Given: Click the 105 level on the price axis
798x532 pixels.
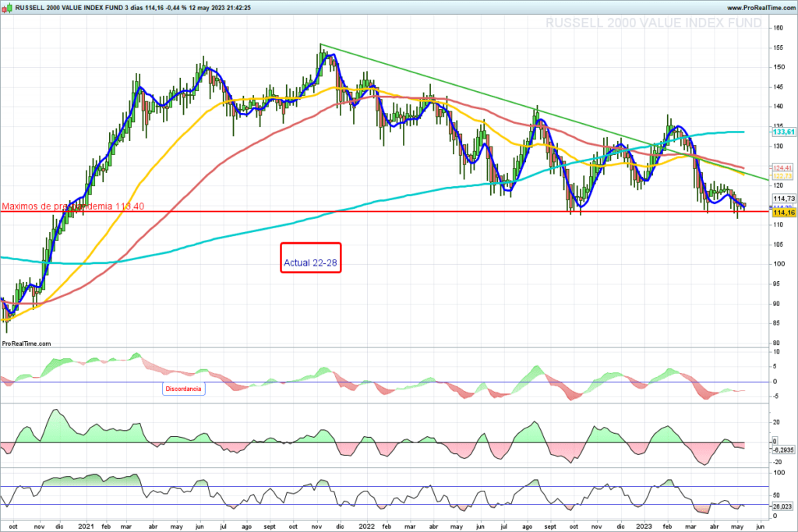Looking at the screenshot, I should coord(779,245).
